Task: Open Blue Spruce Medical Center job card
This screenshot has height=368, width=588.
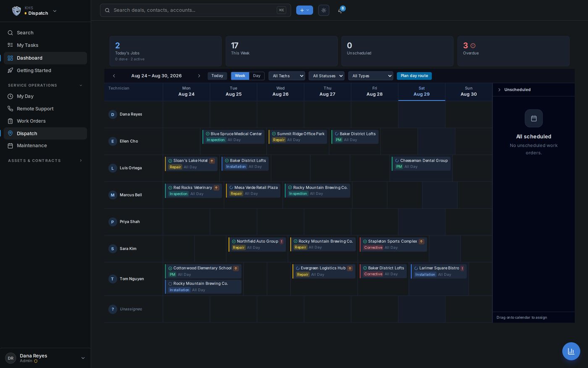Action: coord(234,137)
